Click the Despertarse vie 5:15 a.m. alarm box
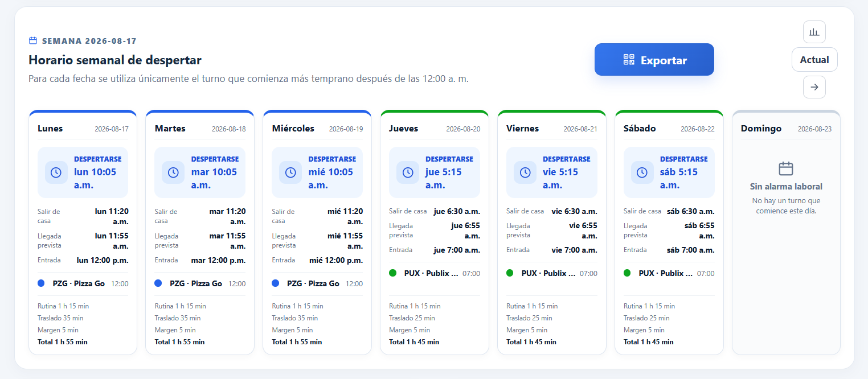Image resolution: width=868 pixels, height=379 pixels. click(552, 172)
